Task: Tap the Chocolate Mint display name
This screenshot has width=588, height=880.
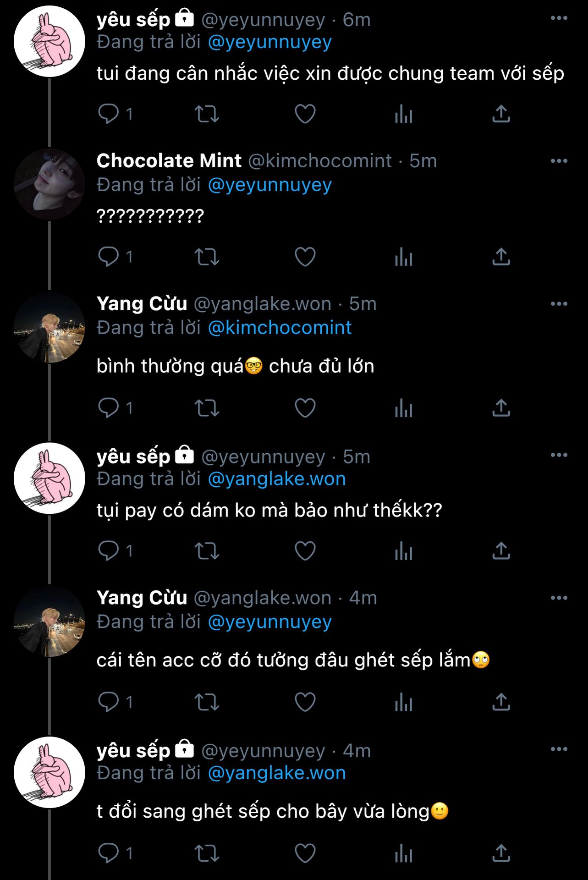Action: pos(169,161)
